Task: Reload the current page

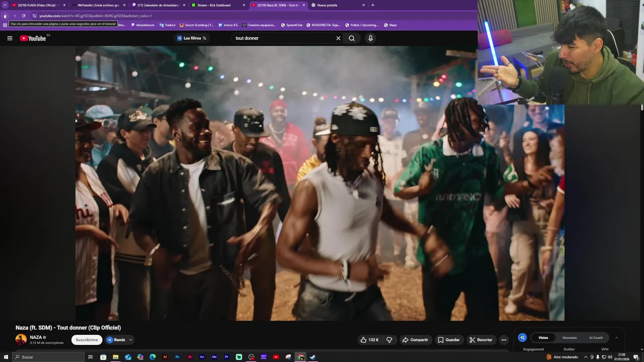Action: point(23,16)
